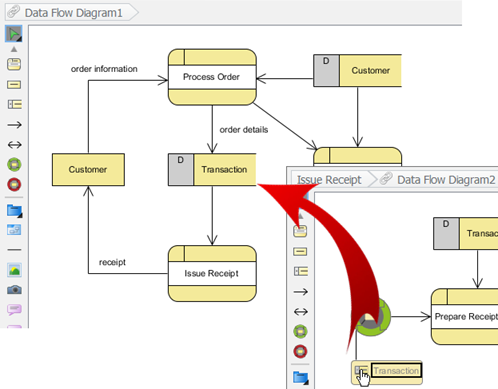Select the Data Store tool in left palette
This screenshot has height=389, width=498.
point(14,105)
